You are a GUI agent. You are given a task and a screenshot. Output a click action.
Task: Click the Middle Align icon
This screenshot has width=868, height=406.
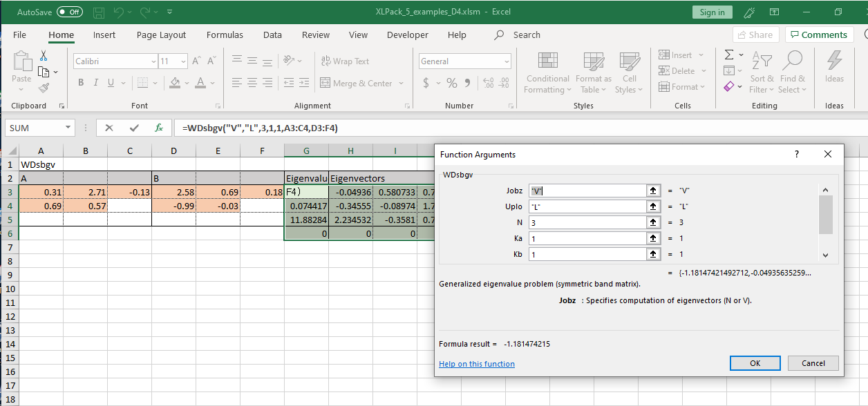tap(252, 61)
